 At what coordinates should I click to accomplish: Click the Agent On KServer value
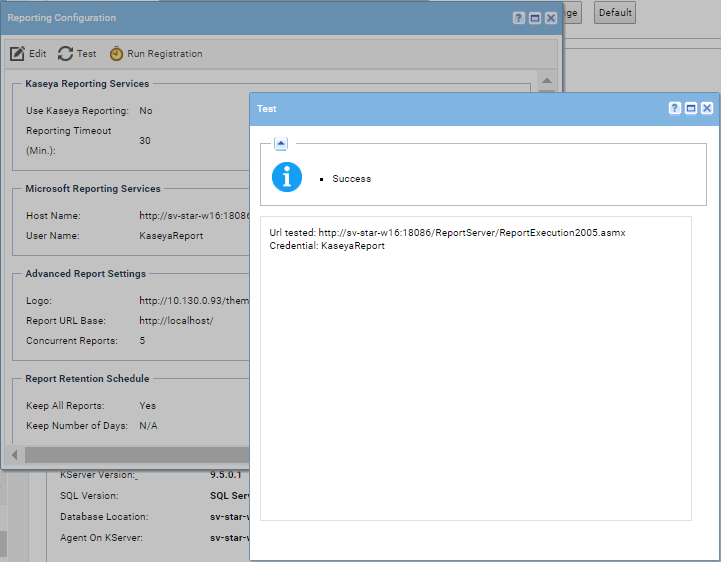pos(229,538)
